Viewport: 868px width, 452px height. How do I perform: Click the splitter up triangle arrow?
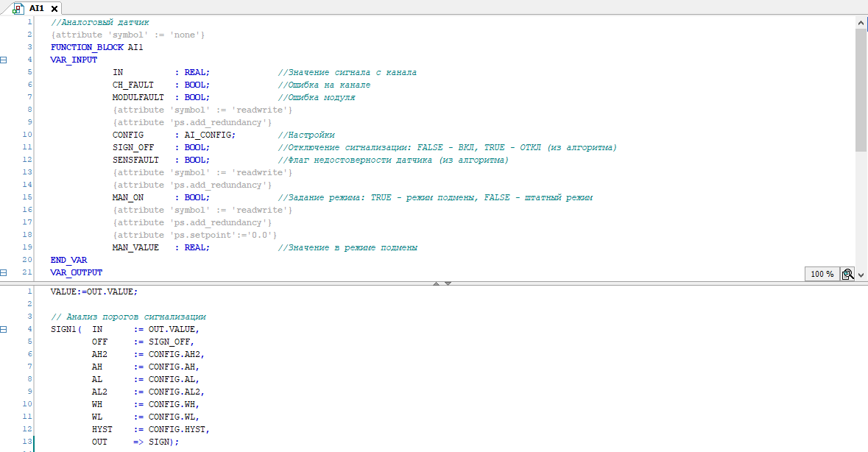436,283
